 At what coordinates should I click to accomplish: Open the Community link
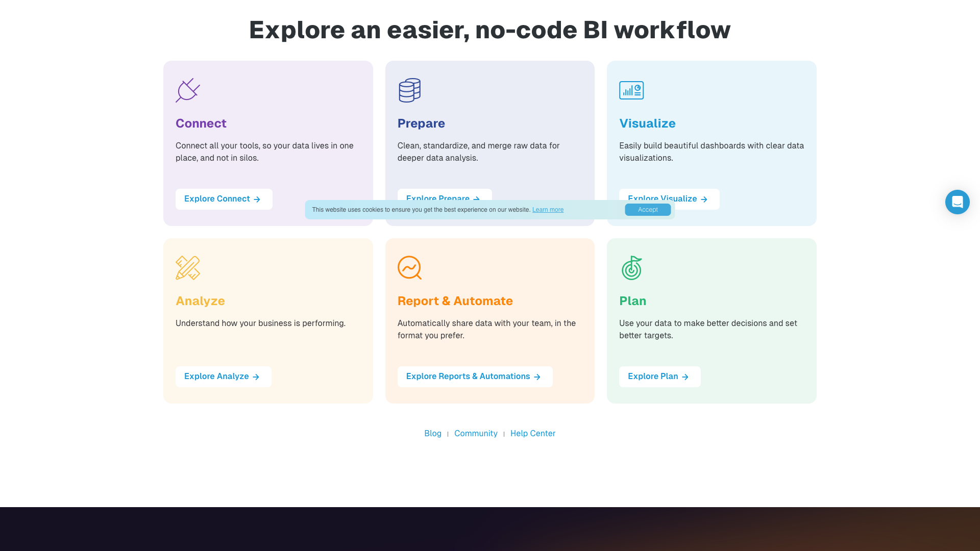[476, 433]
